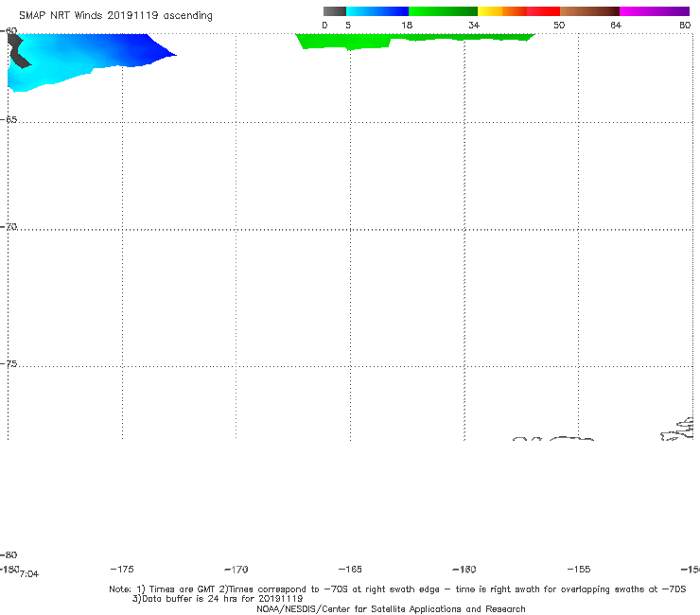
Task: Click the longitude label '-165'
Action: click(350, 569)
